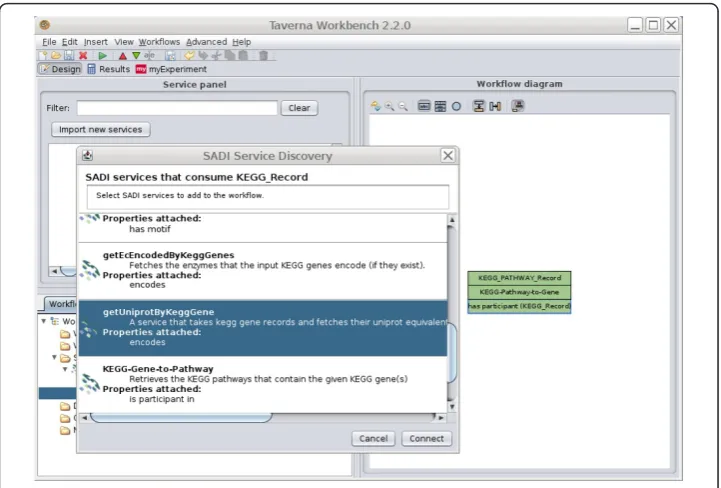
Task: Open a workflow via the folder toolbar icon
Action: coord(56,56)
